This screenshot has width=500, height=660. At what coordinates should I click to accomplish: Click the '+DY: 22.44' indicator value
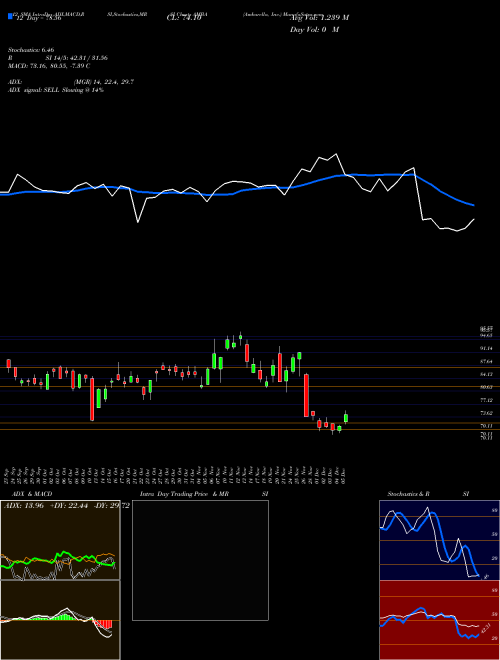click(69, 506)
